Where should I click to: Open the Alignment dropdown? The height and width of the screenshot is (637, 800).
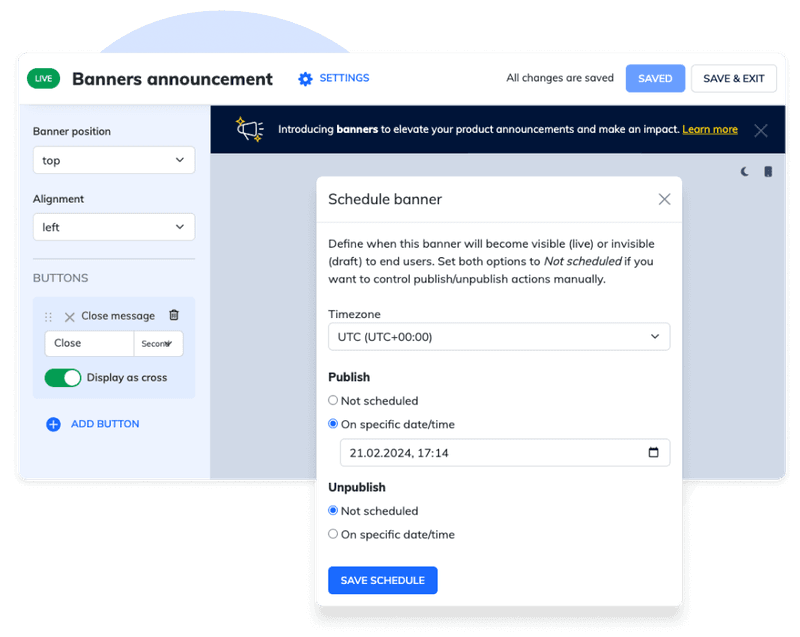(113, 227)
